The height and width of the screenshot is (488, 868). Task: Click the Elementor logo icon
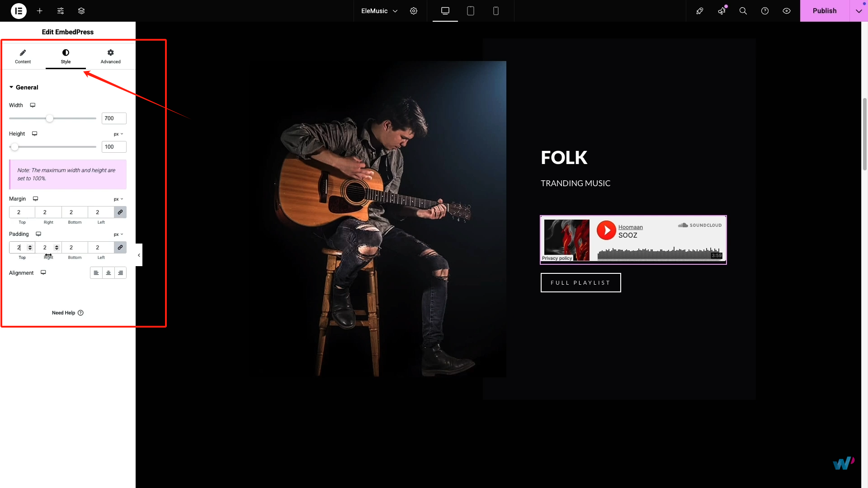19,11
